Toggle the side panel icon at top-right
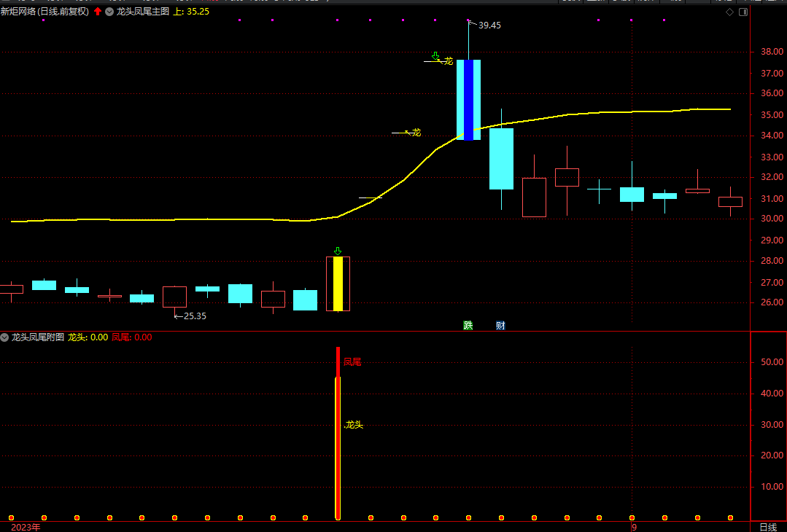This screenshot has width=787, height=532. pos(743,12)
